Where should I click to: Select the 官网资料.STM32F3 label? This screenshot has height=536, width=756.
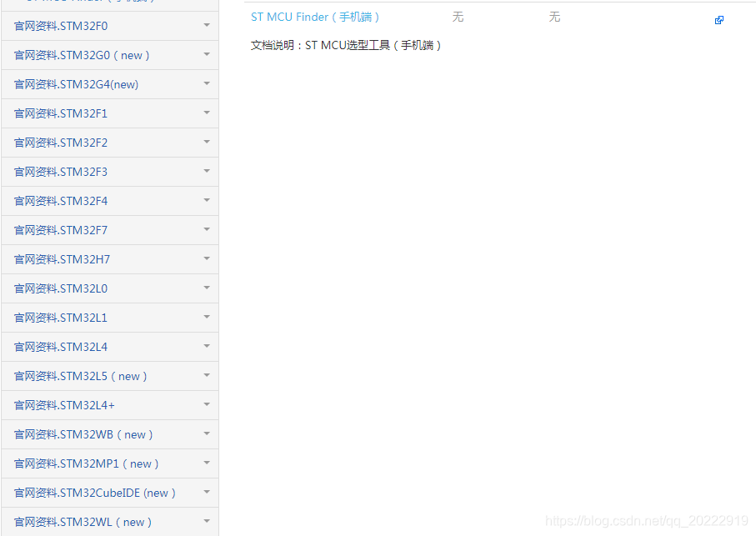pyautogui.click(x=61, y=172)
